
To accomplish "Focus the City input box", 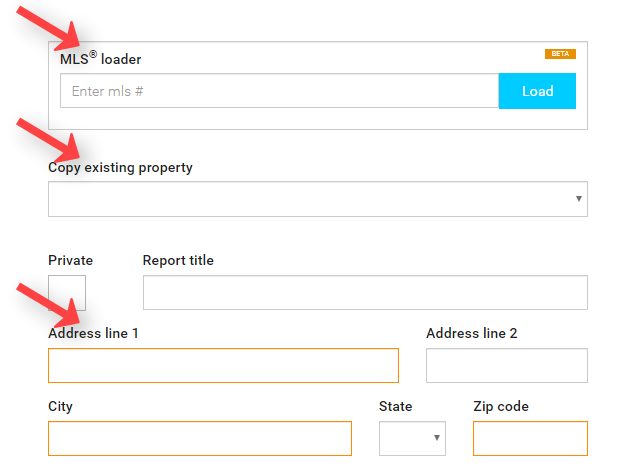I will [x=200, y=438].
